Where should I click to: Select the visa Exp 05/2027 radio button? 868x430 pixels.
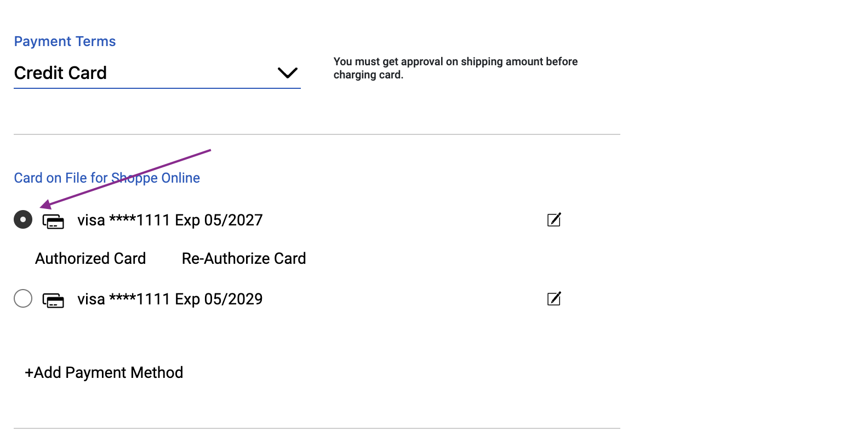pos(23,219)
